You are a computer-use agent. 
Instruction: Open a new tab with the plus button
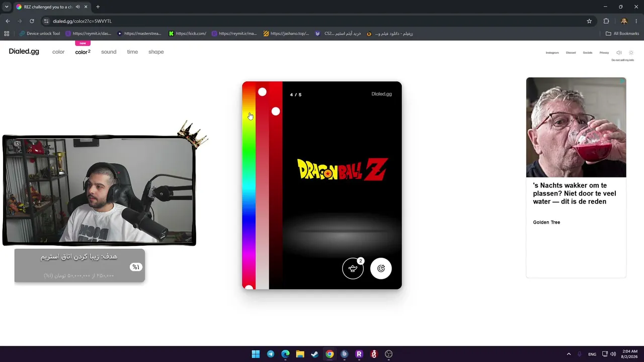(98, 7)
